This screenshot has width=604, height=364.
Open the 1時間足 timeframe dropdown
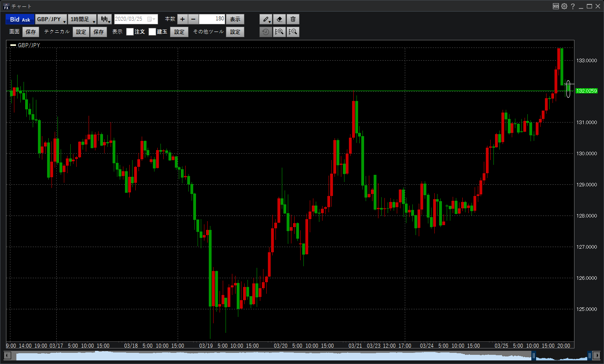point(82,19)
